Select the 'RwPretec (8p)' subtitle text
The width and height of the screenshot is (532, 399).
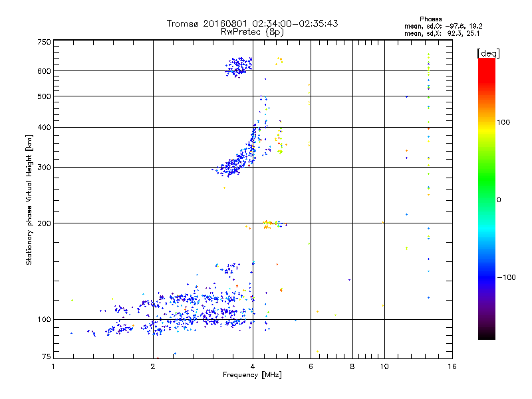point(252,32)
